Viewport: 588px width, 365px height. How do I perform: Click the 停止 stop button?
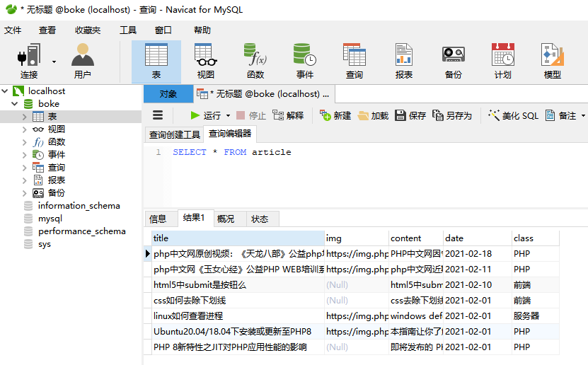(251, 115)
